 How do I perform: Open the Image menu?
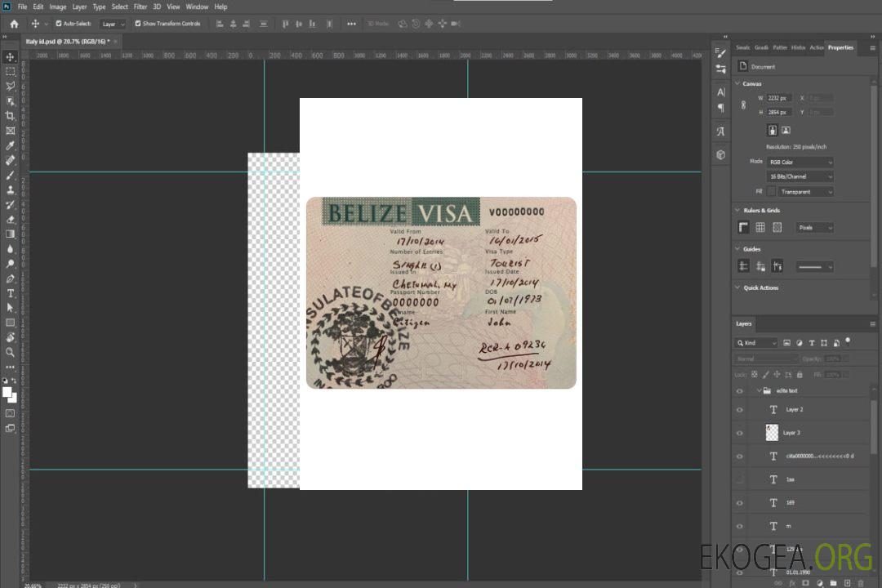click(57, 7)
